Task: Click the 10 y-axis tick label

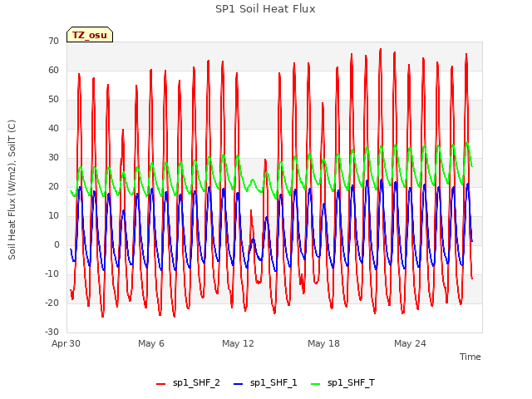Action: (53, 216)
